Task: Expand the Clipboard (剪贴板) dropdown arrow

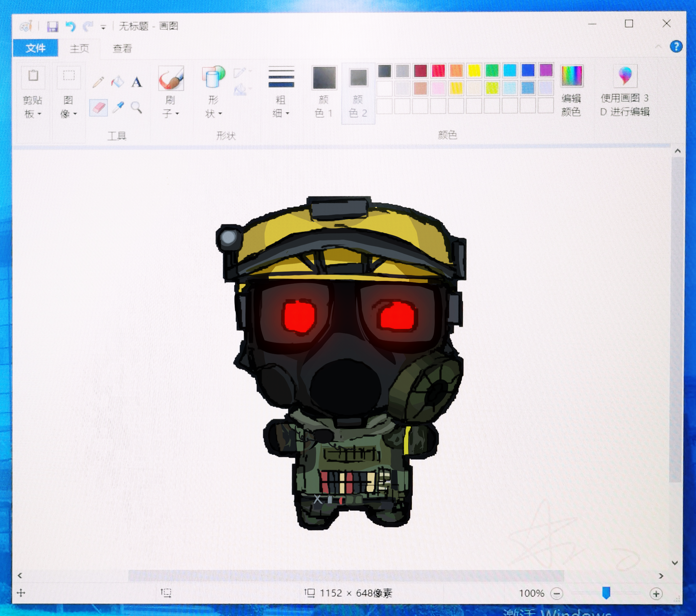Action: pos(39,114)
